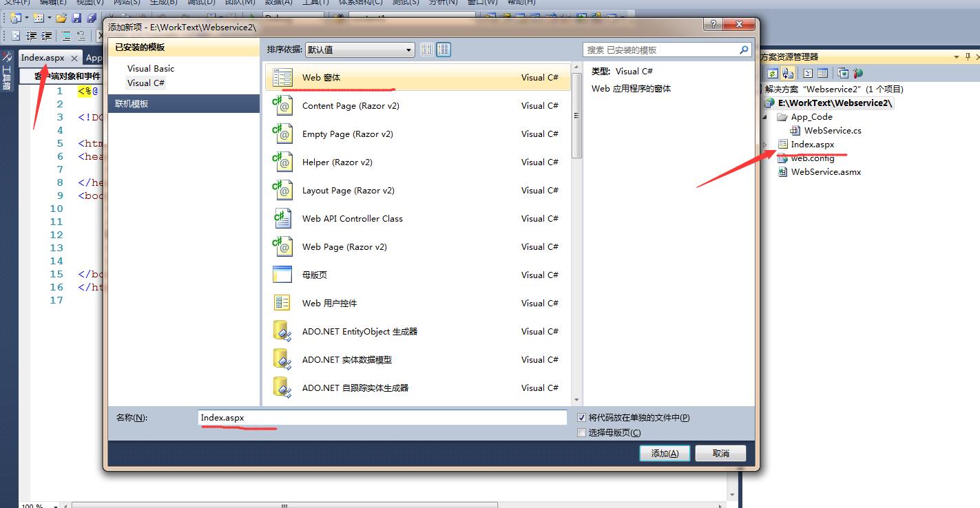This screenshot has width=980, height=508.
Task: Select WebService.cs in Solution Explorer
Action: click(833, 131)
